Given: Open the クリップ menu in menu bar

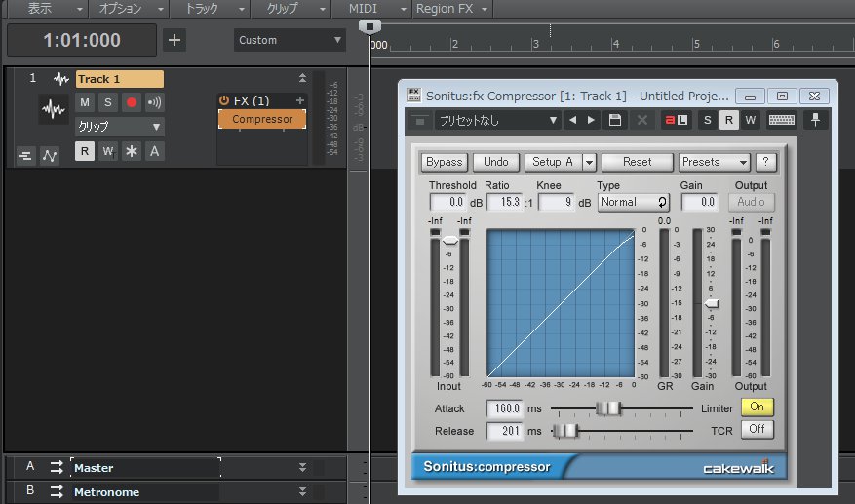Looking at the screenshot, I should point(292,8).
